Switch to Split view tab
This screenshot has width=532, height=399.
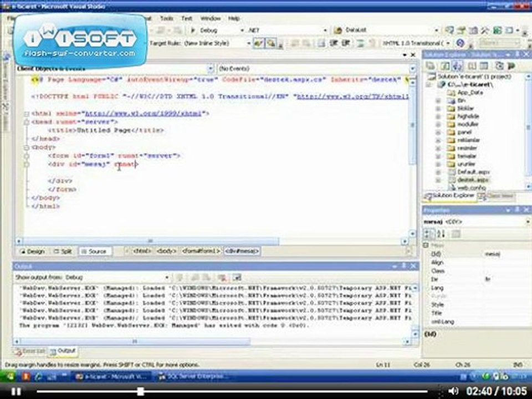click(63, 252)
